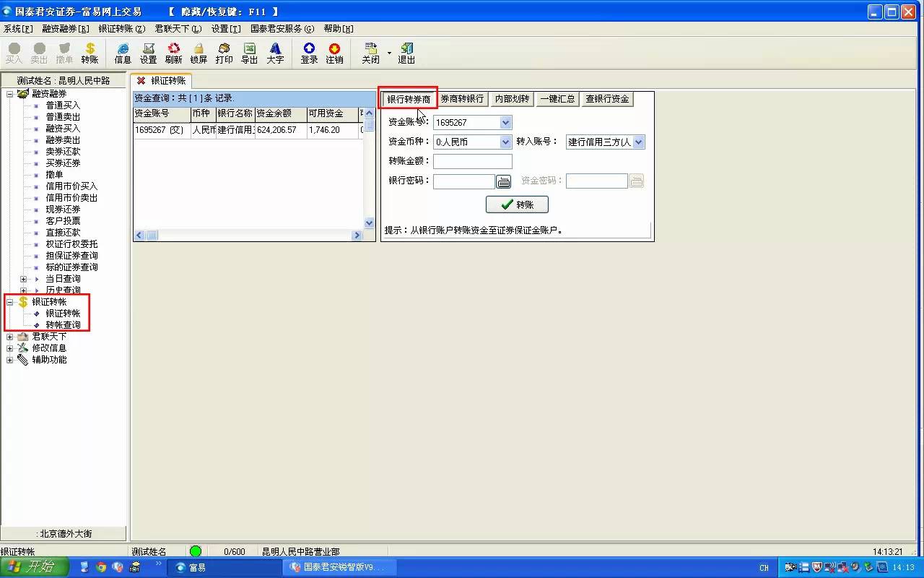Open the 帮助 menu
This screenshot has height=578, width=924.
(339, 29)
